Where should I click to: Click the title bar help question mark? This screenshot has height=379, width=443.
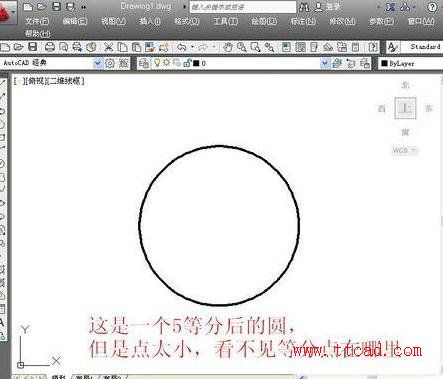pos(432,7)
